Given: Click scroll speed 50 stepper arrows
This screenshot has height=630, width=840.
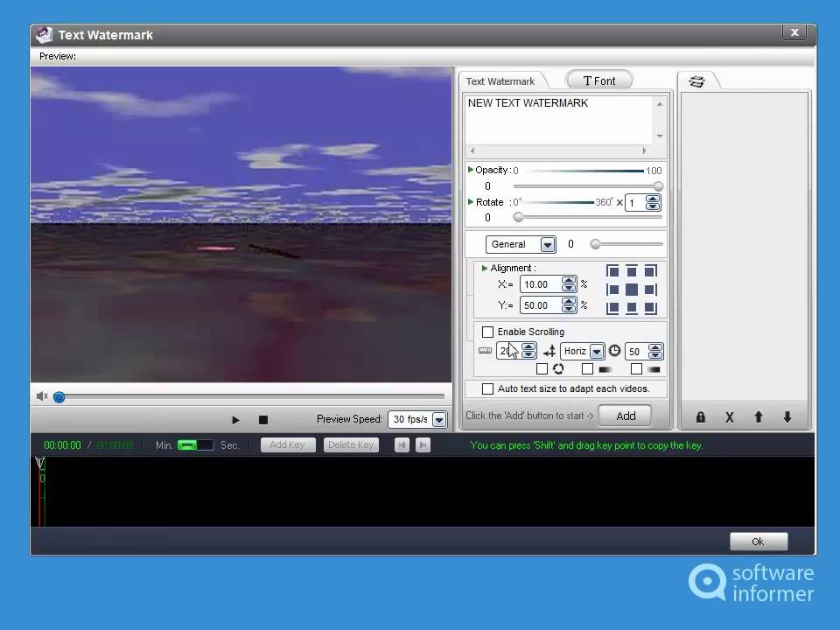Looking at the screenshot, I should click(x=655, y=352).
